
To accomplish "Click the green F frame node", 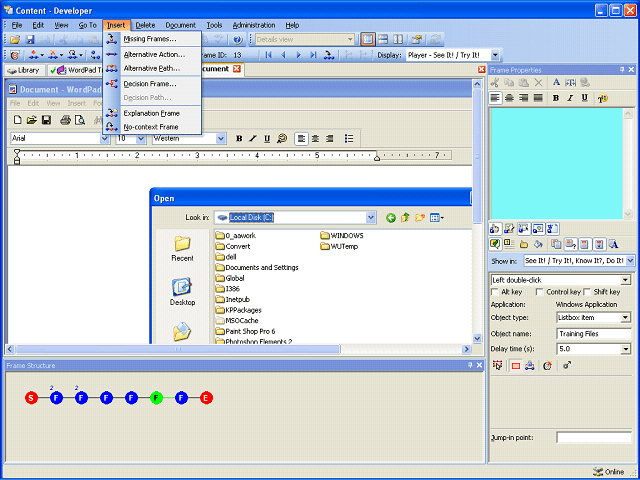I will [156, 398].
